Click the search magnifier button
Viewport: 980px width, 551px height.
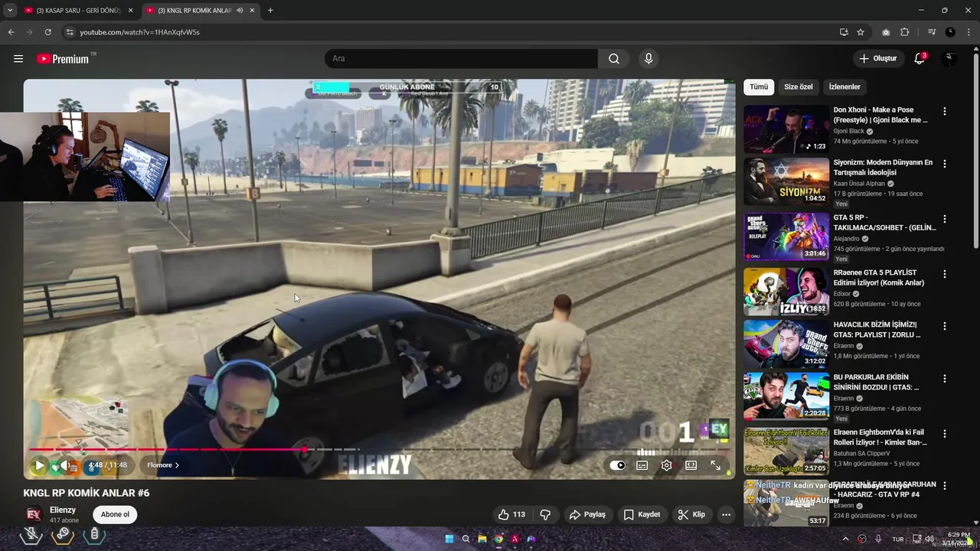[x=614, y=59]
